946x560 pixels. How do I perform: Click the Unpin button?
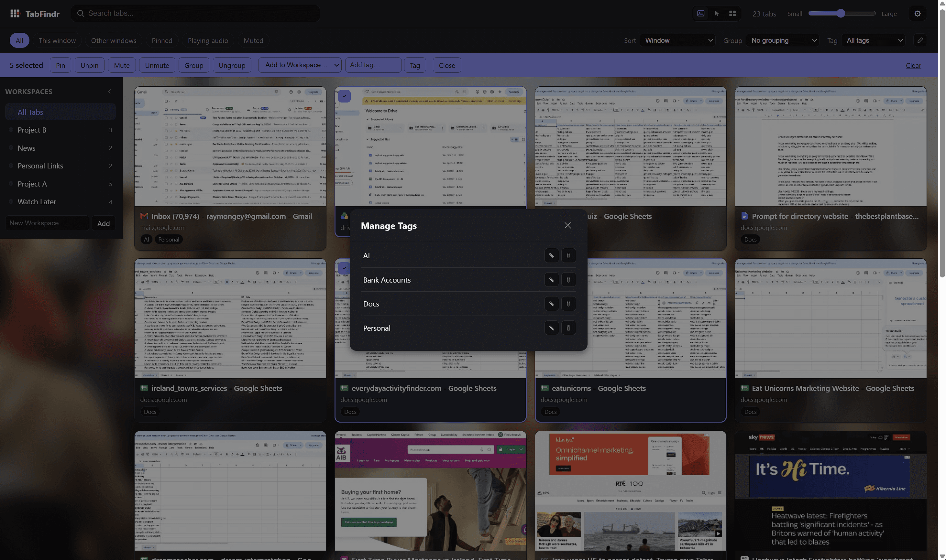[x=90, y=65]
